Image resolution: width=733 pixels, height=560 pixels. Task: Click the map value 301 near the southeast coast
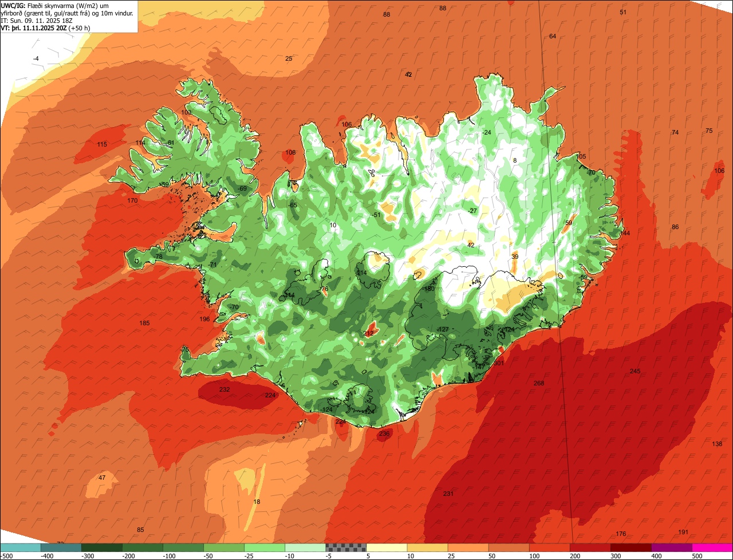click(x=499, y=363)
